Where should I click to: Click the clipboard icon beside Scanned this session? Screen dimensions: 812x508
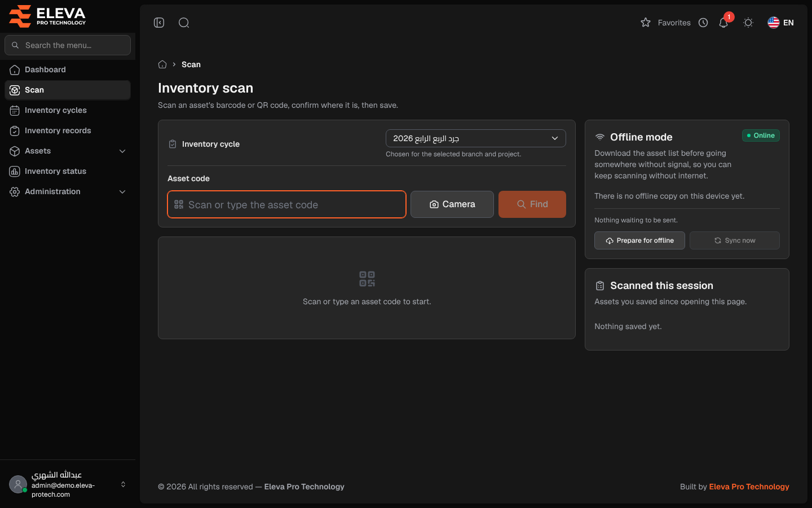pos(600,286)
